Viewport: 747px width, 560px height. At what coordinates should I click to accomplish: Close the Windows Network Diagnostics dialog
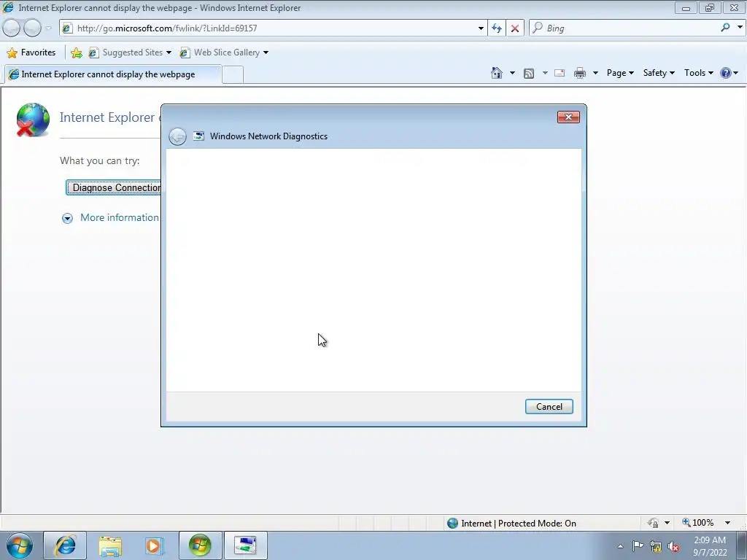(568, 117)
